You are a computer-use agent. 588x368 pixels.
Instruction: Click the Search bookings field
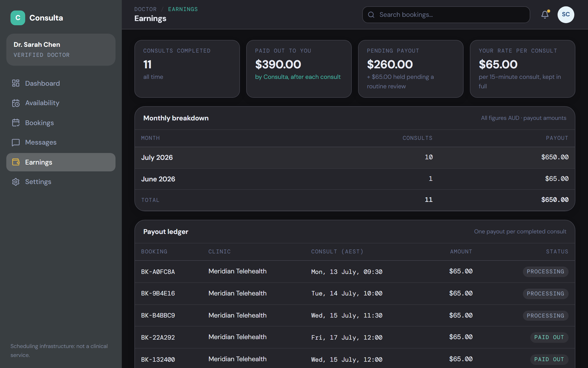446,15
